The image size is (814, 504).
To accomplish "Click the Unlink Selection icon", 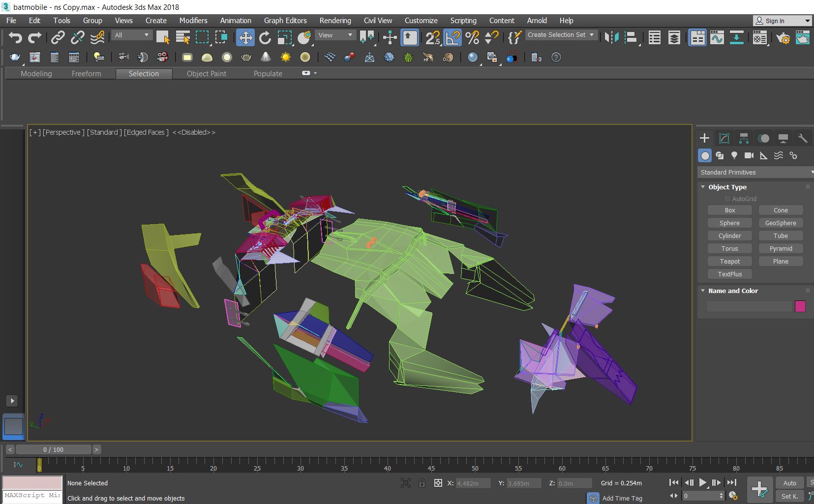I will click(x=78, y=37).
